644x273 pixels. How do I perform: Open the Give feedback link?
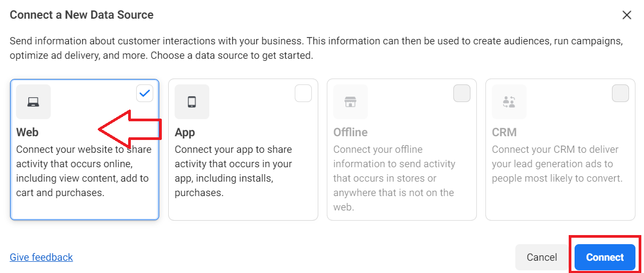point(41,257)
